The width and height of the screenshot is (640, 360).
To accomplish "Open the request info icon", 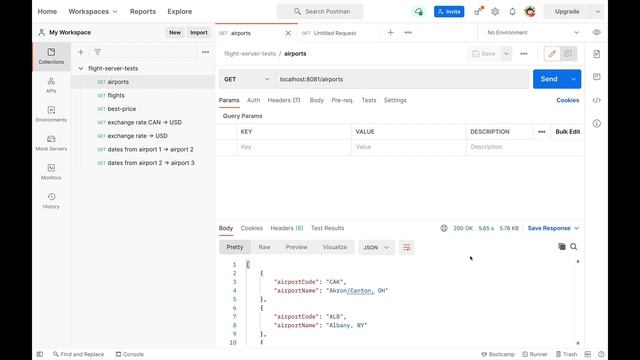I will coord(596,123).
